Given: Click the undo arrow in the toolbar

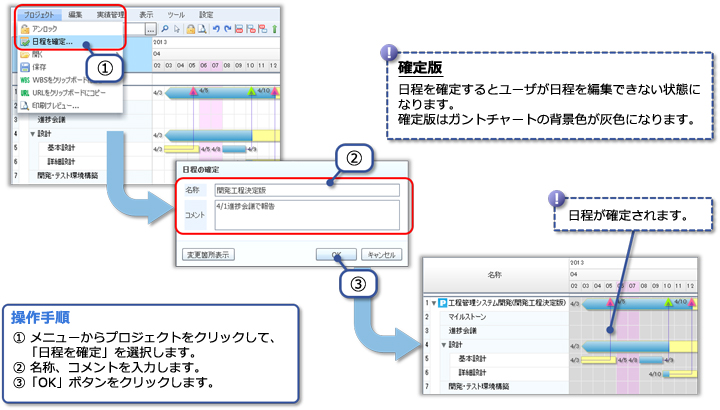Looking at the screenshot, I should (215, 30).
